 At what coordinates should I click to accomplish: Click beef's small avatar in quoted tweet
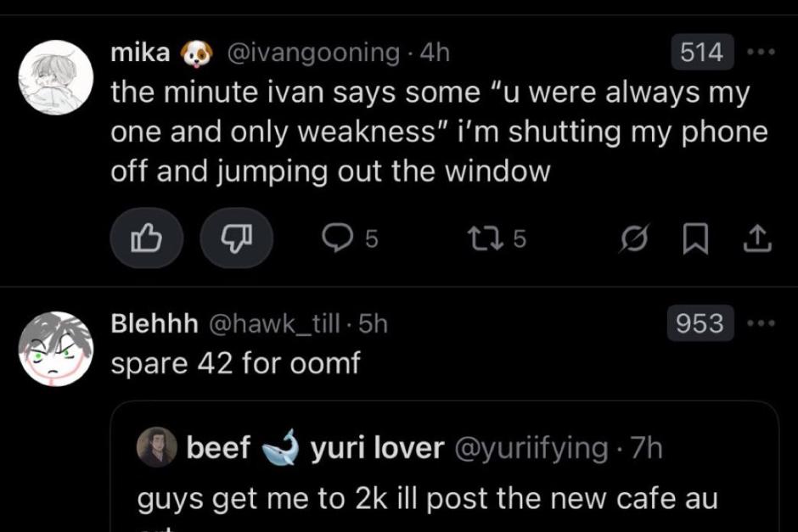(x=157, y=447)
